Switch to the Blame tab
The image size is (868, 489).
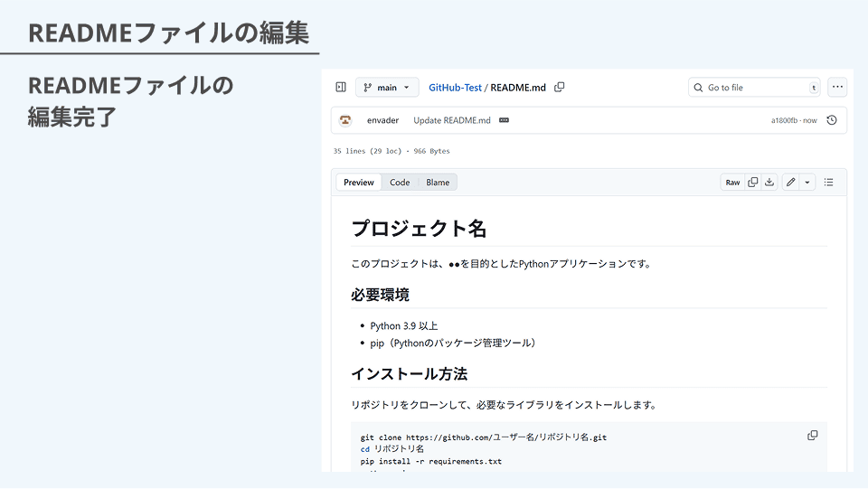click(438, 182)
